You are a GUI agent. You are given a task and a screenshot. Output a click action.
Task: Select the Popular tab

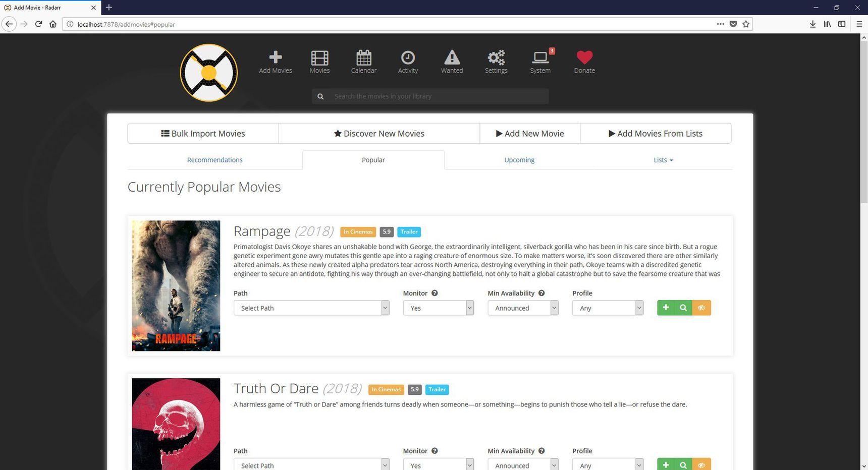click(373, 160)
